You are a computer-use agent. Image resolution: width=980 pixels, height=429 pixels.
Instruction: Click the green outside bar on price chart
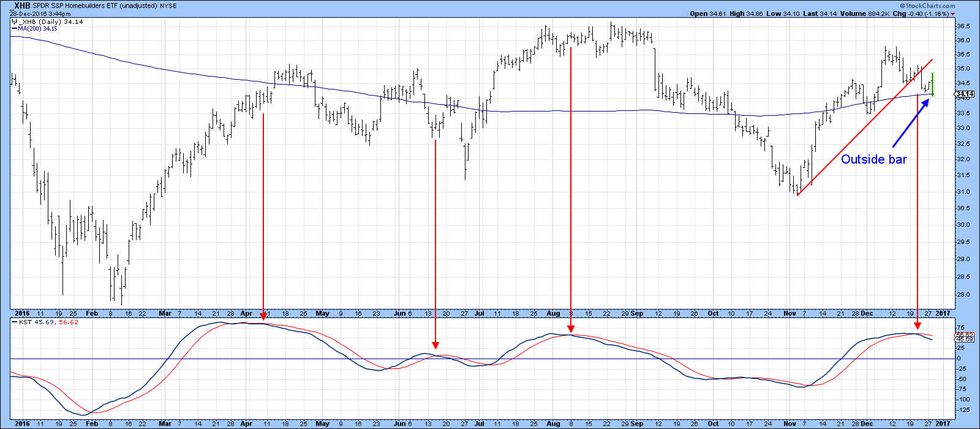pyautogui.click(x=932, y=84)
